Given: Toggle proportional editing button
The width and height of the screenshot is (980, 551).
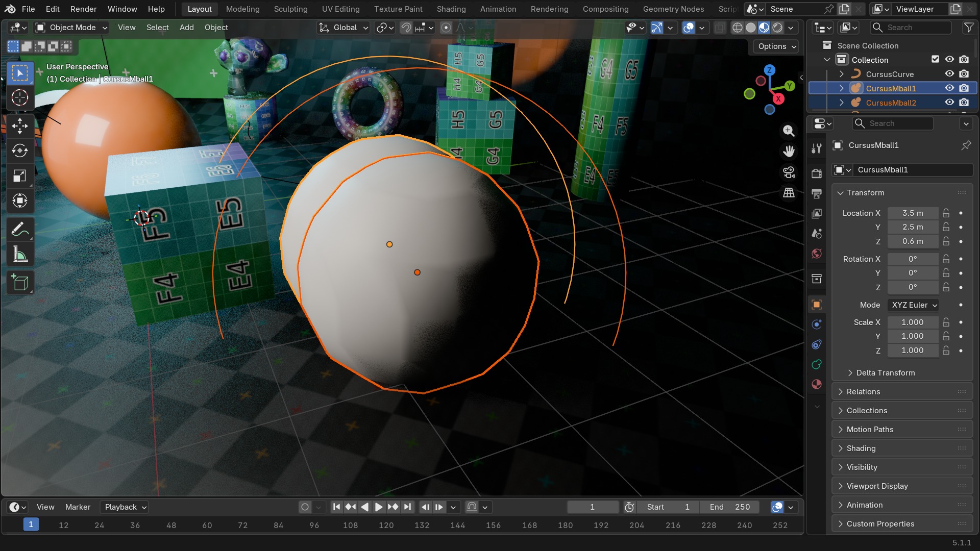Looking at the screenshot, I should point(446,28).
